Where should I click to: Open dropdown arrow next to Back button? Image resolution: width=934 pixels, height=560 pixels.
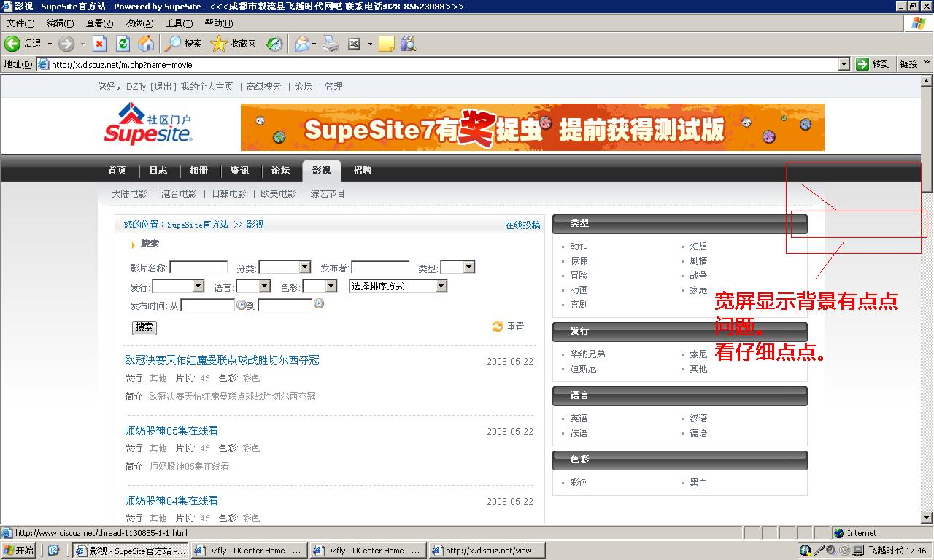(50, 44)
